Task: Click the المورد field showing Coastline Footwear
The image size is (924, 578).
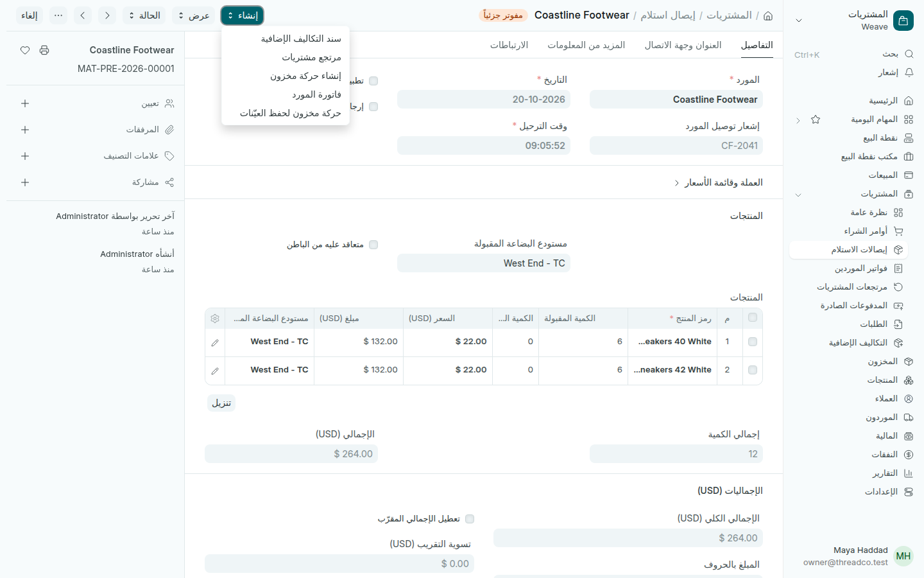Action: (x=676, y=100)
